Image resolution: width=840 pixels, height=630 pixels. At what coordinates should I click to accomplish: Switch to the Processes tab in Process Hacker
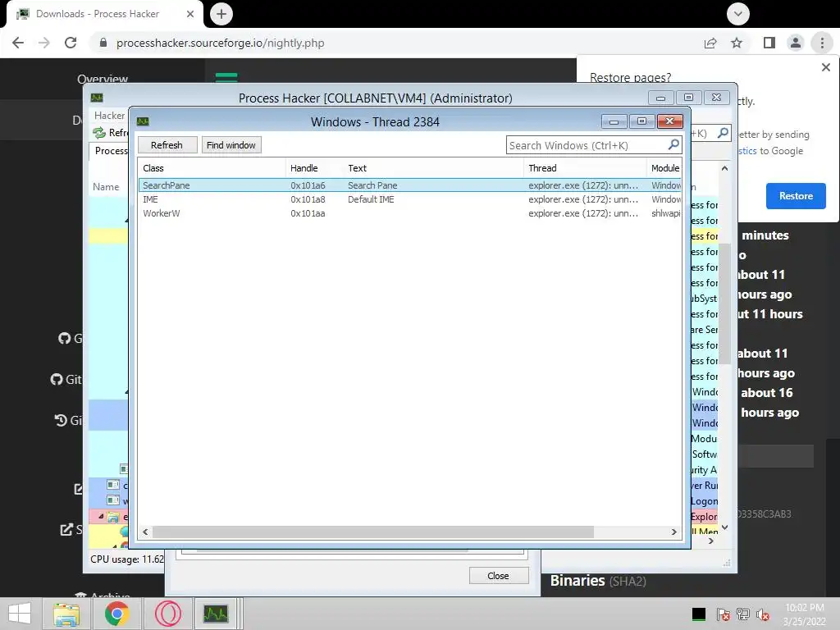[110, 151]
